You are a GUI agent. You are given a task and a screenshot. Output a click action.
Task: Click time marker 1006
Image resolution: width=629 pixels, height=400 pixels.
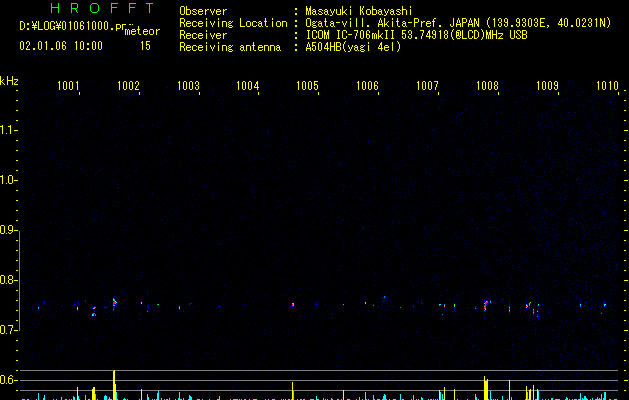367,85
